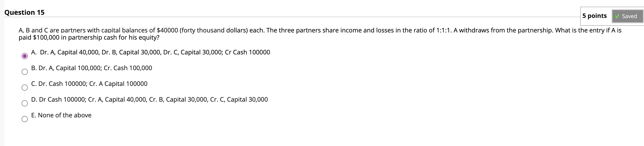644x146 pixels.
Task: Click option C answer text
Action: click(x=89, y=84)
